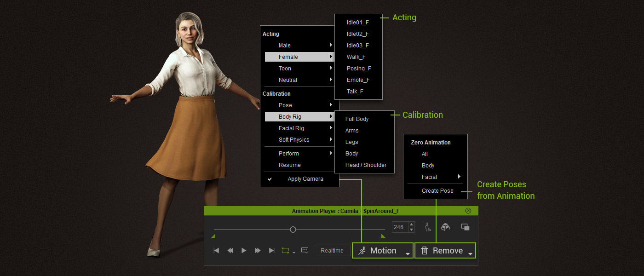Click the rotating cube icon
The height and width of the screenshot is (276, 644).
coord(445,227)
